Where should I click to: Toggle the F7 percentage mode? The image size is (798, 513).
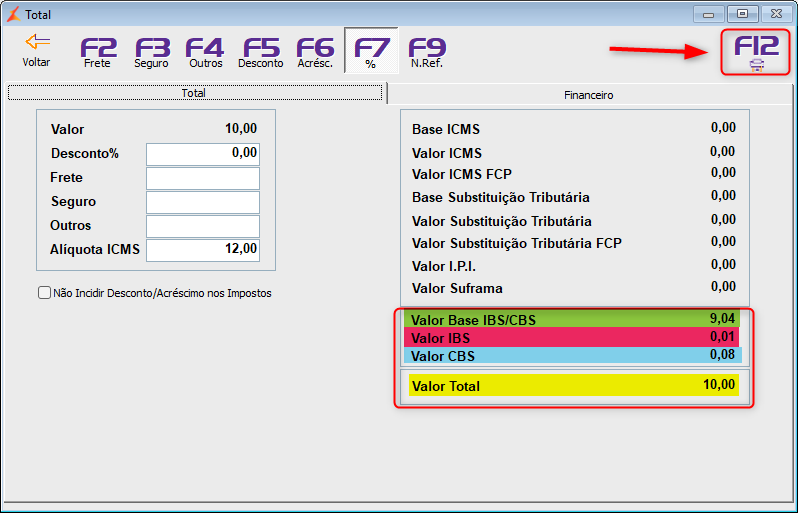tap(371, 51)
